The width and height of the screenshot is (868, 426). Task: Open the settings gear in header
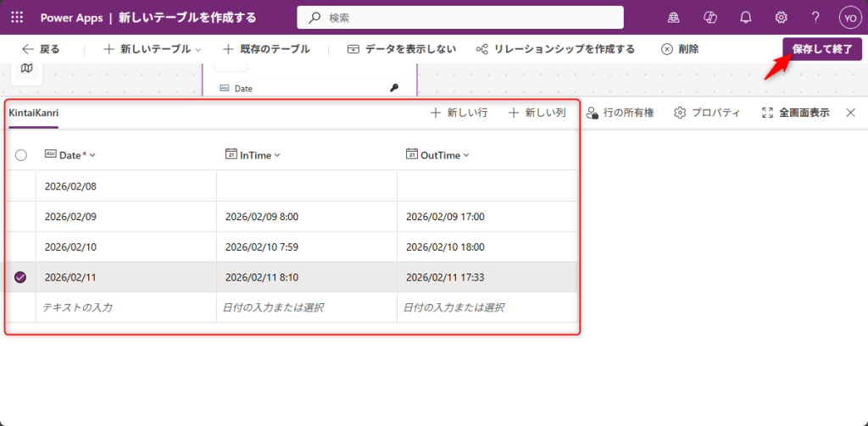[x=781, y=17]
